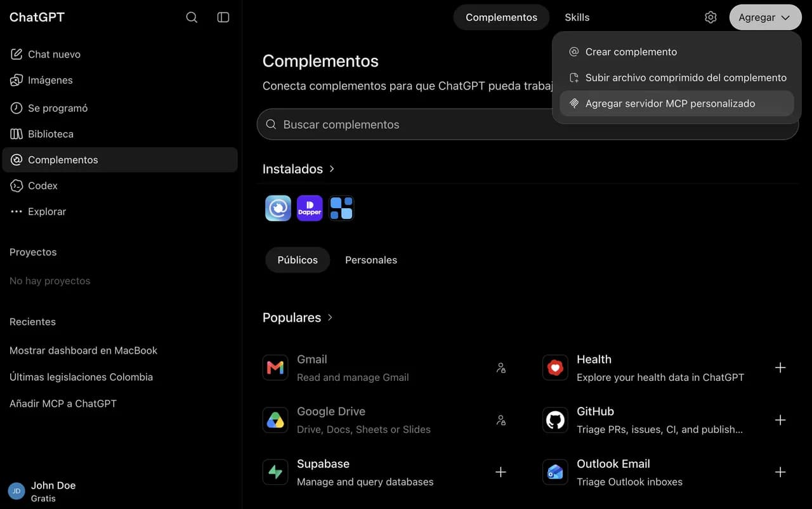Click the Gmail logo icon
The width and height of the screenshot is (812, 509).
[x=275, y=367]
